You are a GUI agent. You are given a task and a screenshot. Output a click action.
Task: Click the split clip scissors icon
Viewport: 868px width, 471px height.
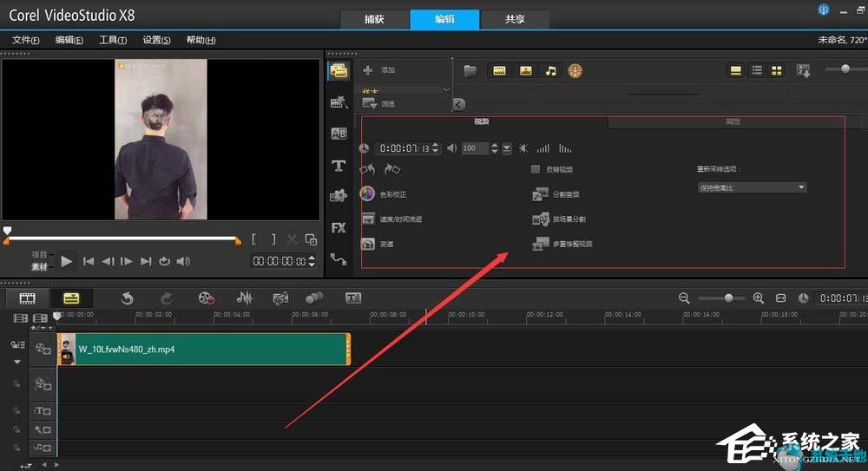click(x=292, y=239)
